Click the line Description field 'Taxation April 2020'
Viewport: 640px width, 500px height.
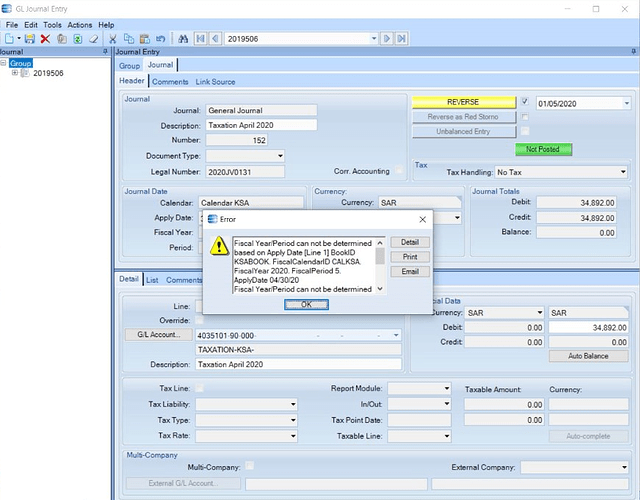coord(298,364)
